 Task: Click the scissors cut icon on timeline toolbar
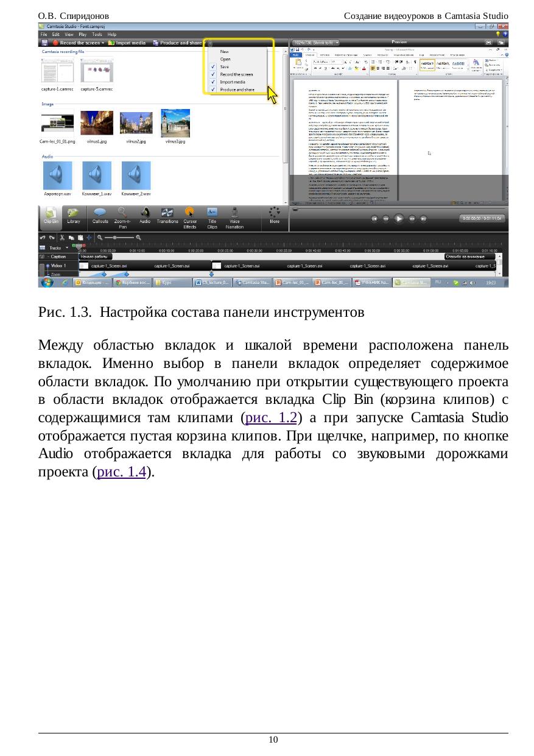62,238
